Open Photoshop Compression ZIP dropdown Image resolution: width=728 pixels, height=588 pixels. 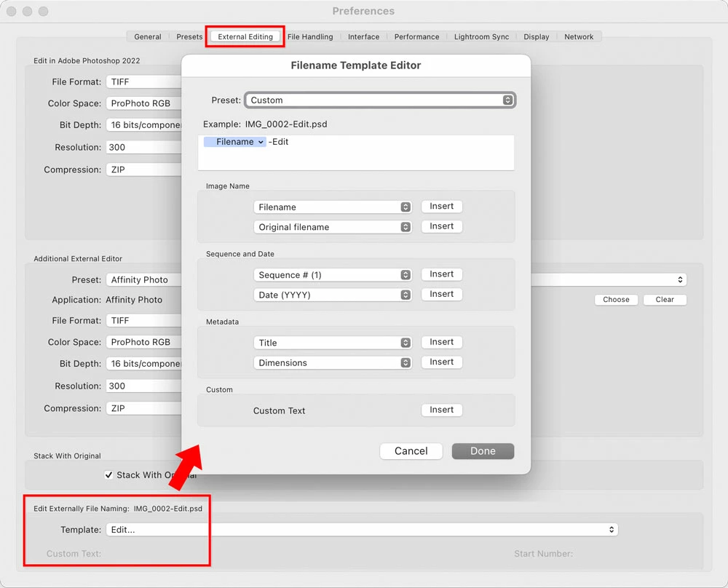pyautogui.click(x=144, y=170)
